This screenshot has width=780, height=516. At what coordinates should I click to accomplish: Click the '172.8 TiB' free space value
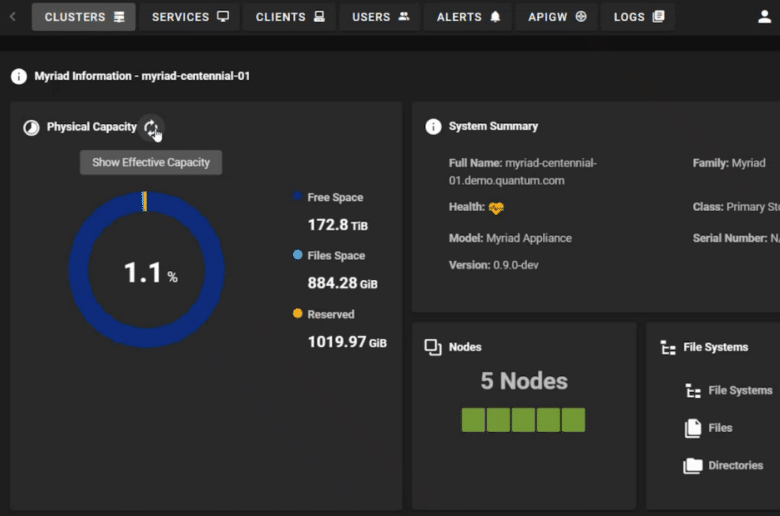pos(337,225)
